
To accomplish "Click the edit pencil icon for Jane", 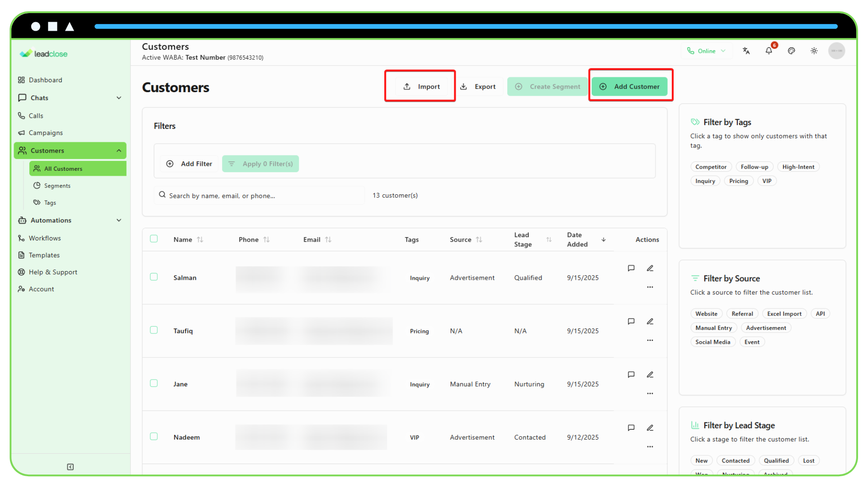I will [x=651, y=374].
